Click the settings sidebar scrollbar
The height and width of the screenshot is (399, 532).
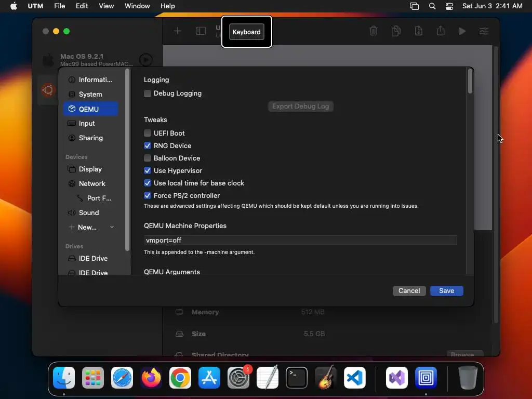pyautogui.click(x=127, y=159)
